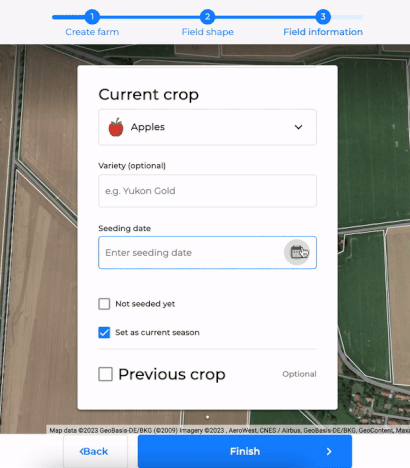Click the Map data attribution text

(x=230, y=430)
